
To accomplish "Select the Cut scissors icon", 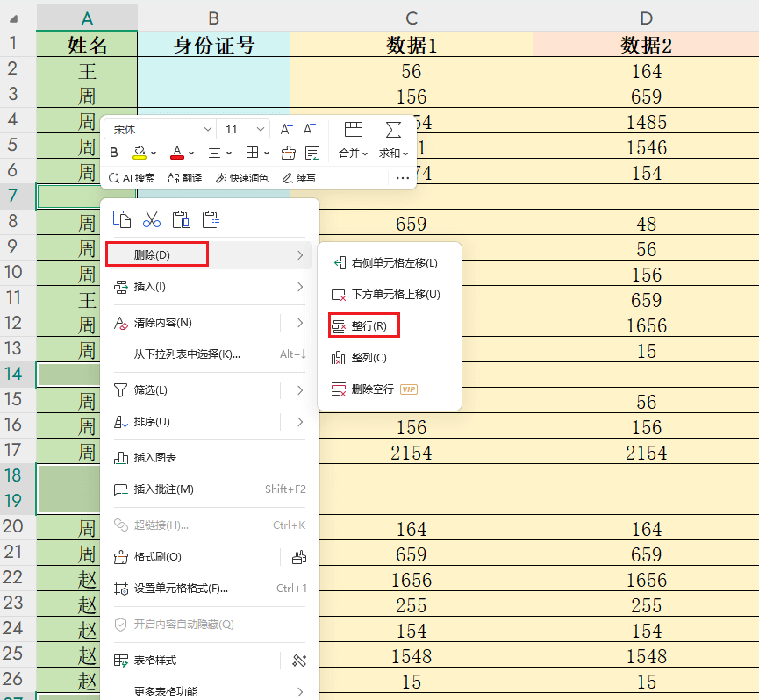I will (x=152, y=219).
